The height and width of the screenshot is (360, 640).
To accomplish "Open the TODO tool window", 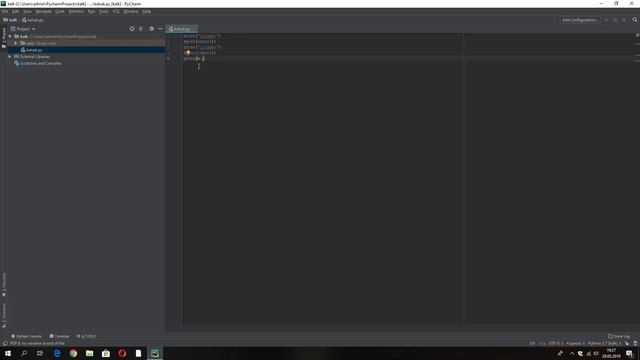I will (x=86, y=336).
